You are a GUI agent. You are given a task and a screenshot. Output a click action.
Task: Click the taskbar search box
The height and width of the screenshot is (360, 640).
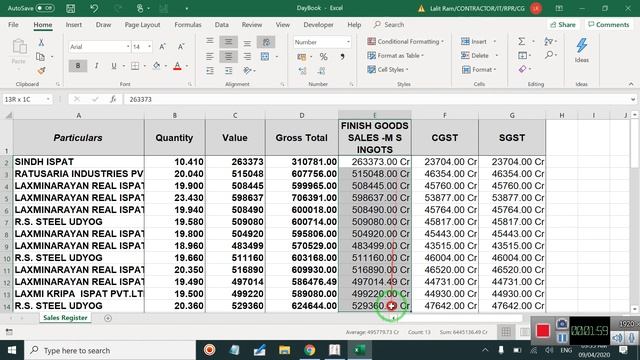pyautogui.click(x=110, y=350)
